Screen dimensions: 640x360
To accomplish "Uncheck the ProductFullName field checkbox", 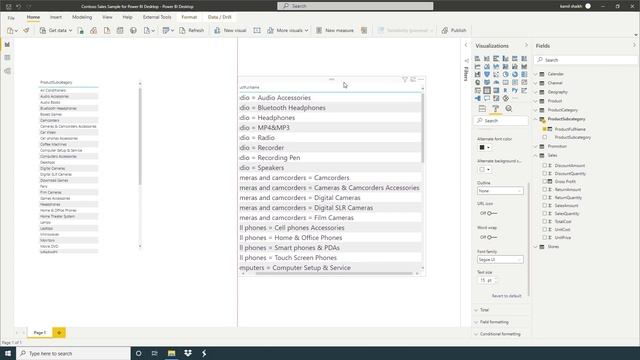I will click(x=545, y=129).
